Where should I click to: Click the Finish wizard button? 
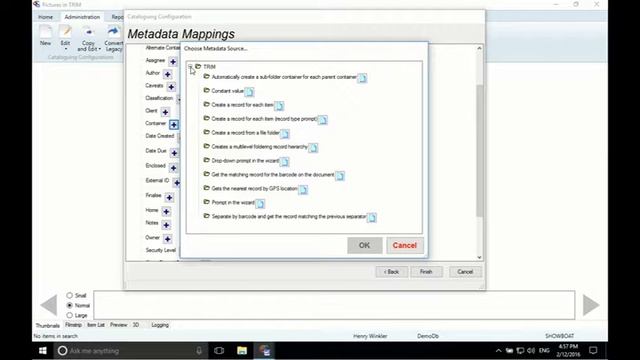(426, 272)
